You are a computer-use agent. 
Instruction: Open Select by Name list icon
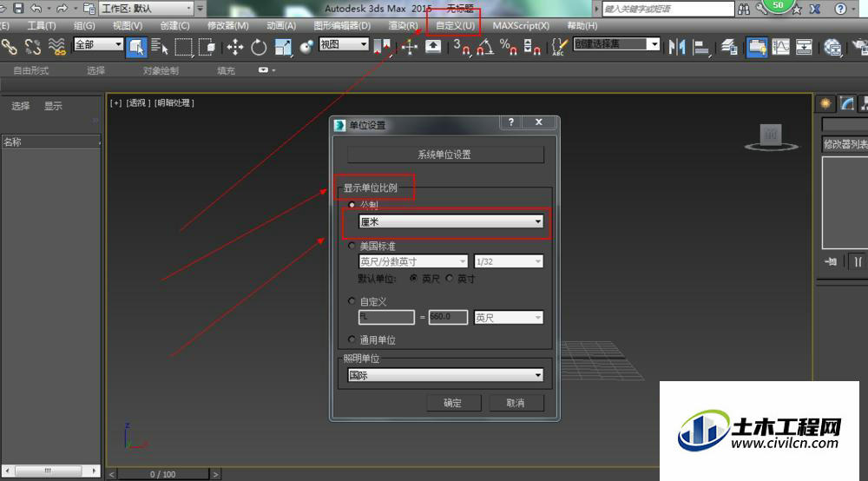[160, 47]
